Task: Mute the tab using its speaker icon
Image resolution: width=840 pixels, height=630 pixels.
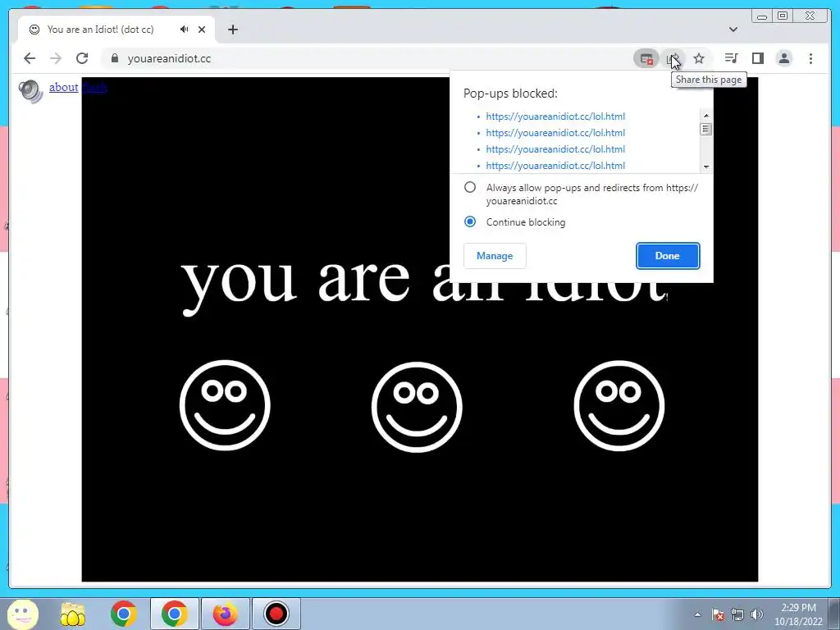Action: [185, 30]
